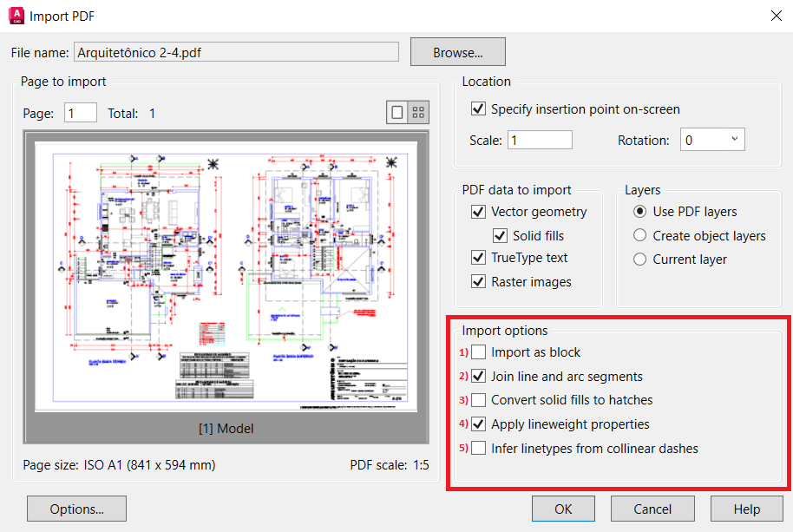Open the Options... dialog

[x=77, y=509]
